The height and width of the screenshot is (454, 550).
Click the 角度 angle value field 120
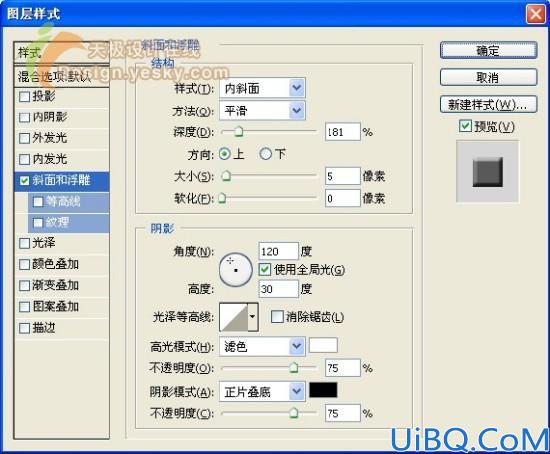tap(279, 251)
